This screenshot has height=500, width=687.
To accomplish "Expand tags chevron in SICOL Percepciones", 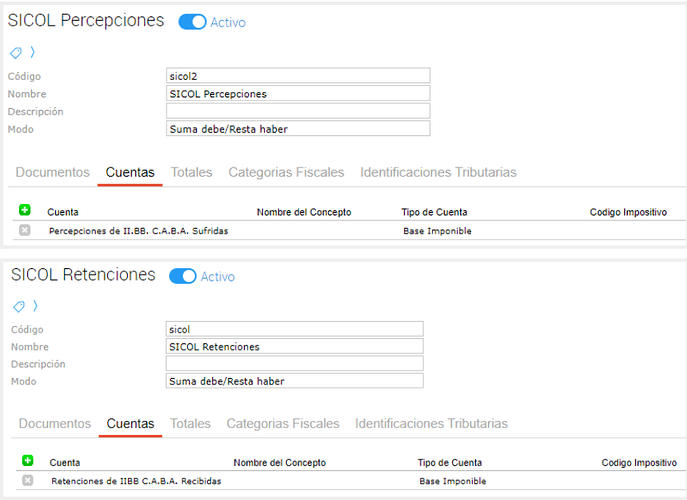I will 31,53.
